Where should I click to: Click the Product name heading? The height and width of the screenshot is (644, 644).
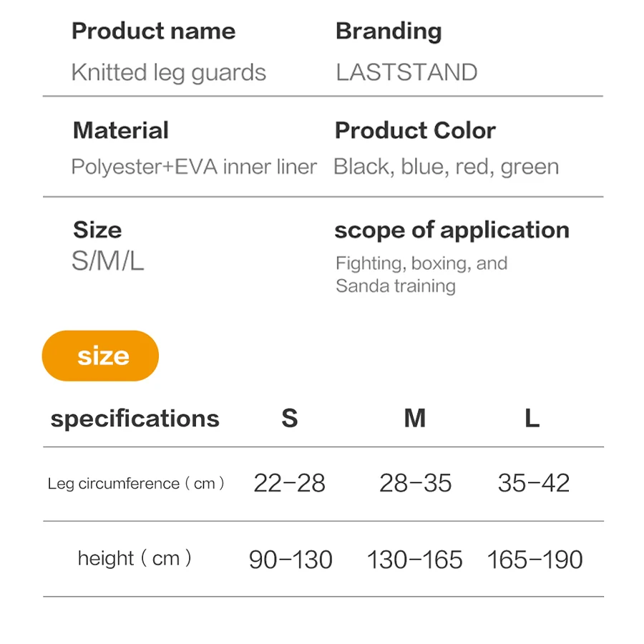pos(153,31)
